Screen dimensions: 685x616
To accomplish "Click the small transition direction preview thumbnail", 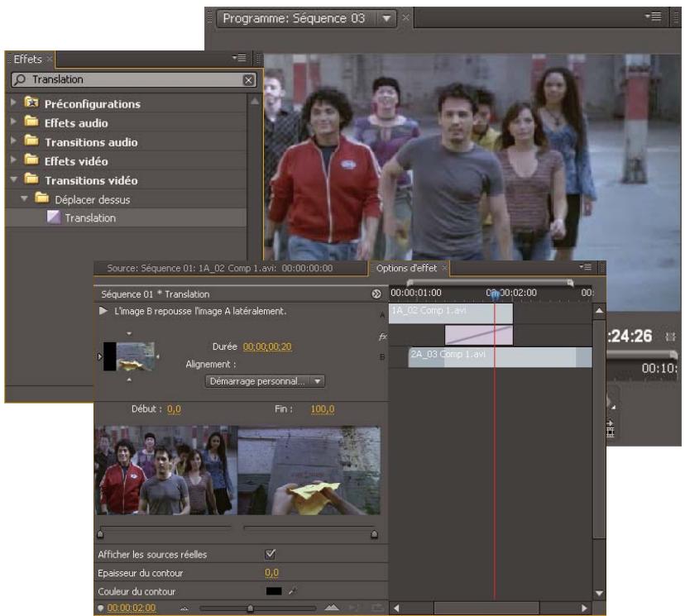I will pos(129,356).
